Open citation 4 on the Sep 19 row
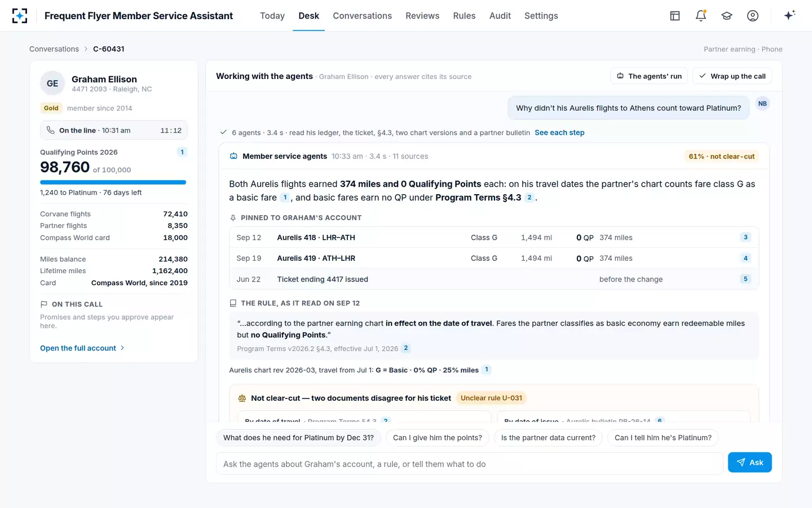 (x=745, y=259)
